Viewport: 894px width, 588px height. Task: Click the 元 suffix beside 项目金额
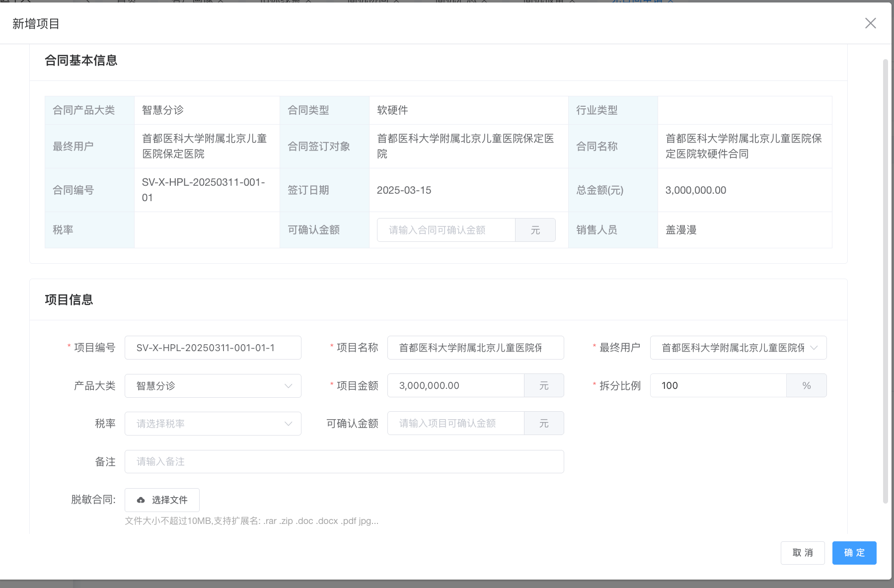coord(544,386)
